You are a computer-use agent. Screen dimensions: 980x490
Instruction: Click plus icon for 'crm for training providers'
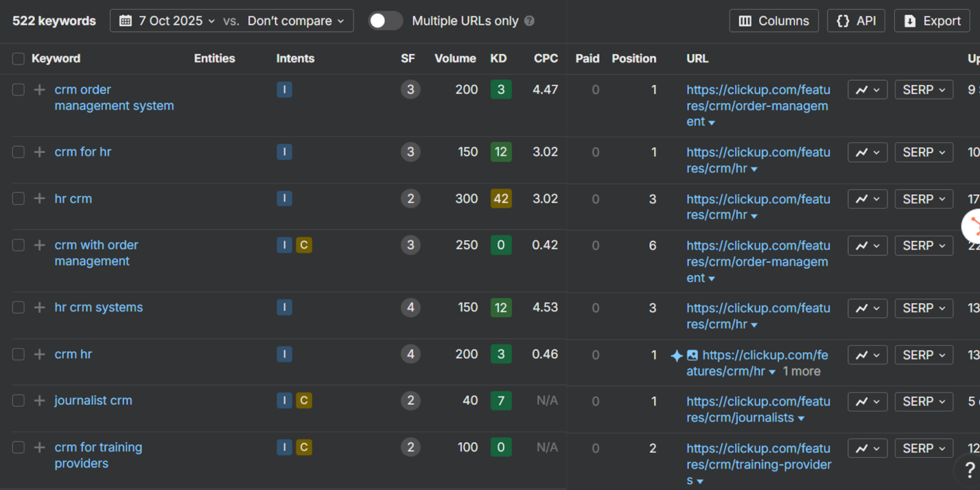39,448
